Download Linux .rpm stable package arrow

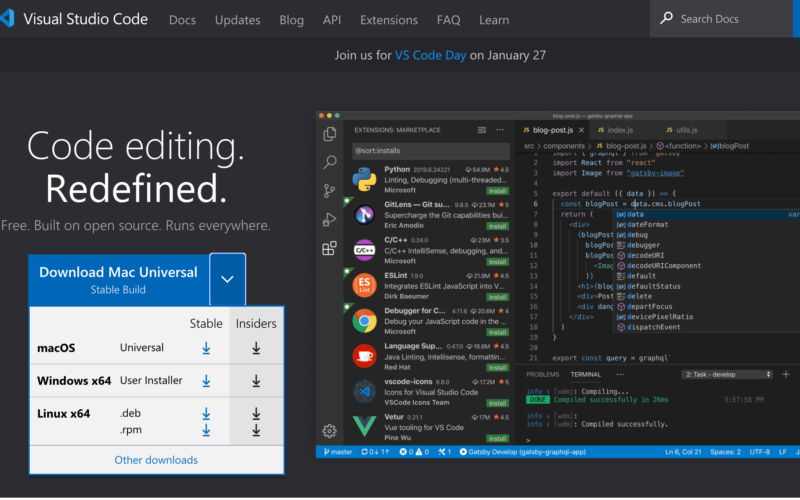206,430
